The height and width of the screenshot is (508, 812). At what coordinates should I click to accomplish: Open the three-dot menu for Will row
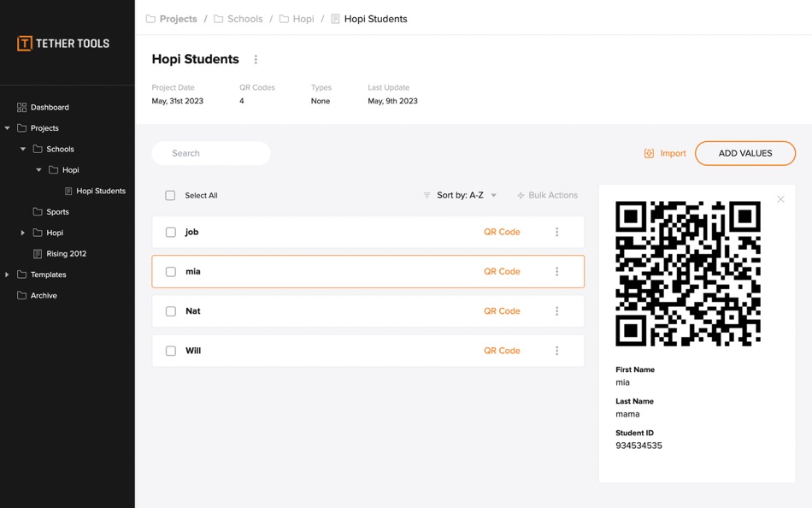tap(556, 351)
